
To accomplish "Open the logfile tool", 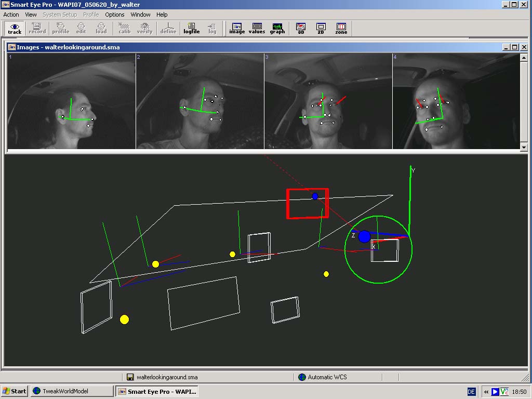I will click(191, 28).
